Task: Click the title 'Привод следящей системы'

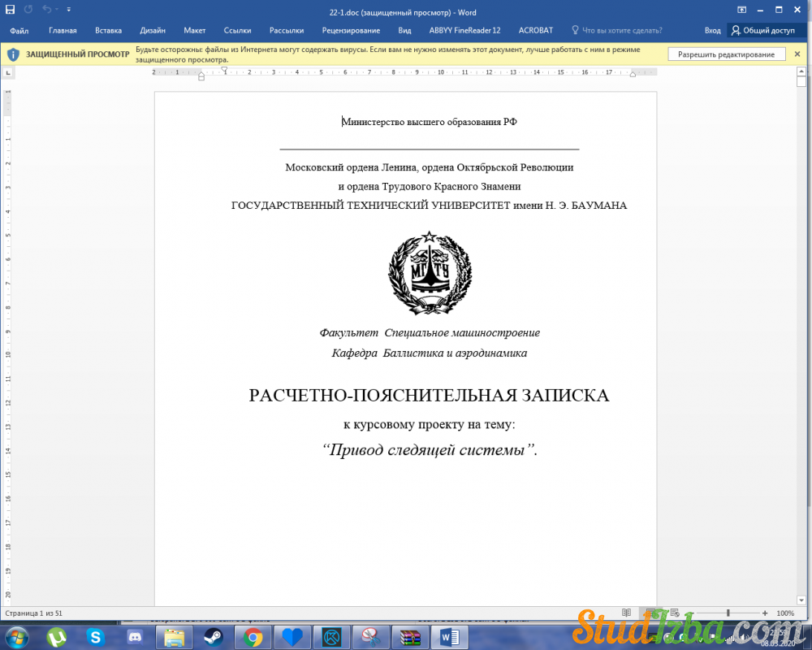Action: (430, 449)
